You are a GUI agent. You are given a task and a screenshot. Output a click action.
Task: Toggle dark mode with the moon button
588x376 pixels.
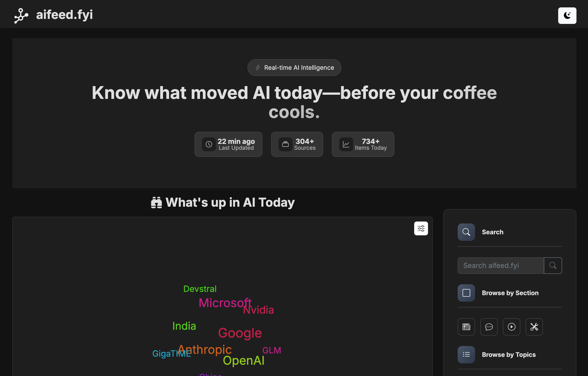click(567, 16)
